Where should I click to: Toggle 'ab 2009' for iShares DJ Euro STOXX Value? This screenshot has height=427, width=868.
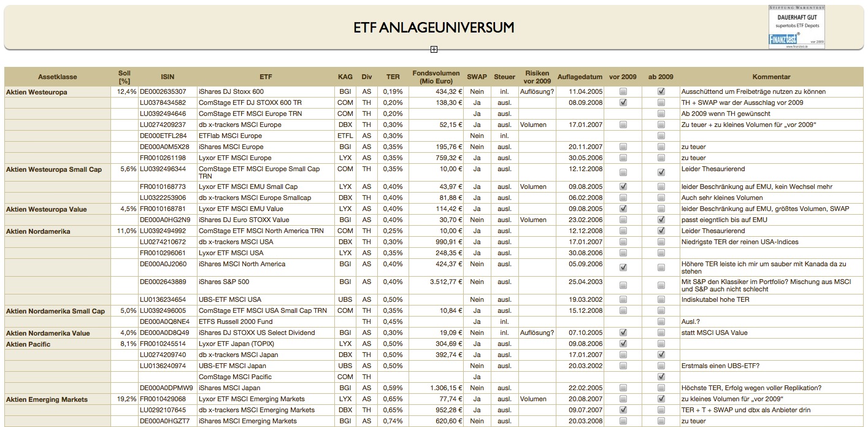[661, 220]
